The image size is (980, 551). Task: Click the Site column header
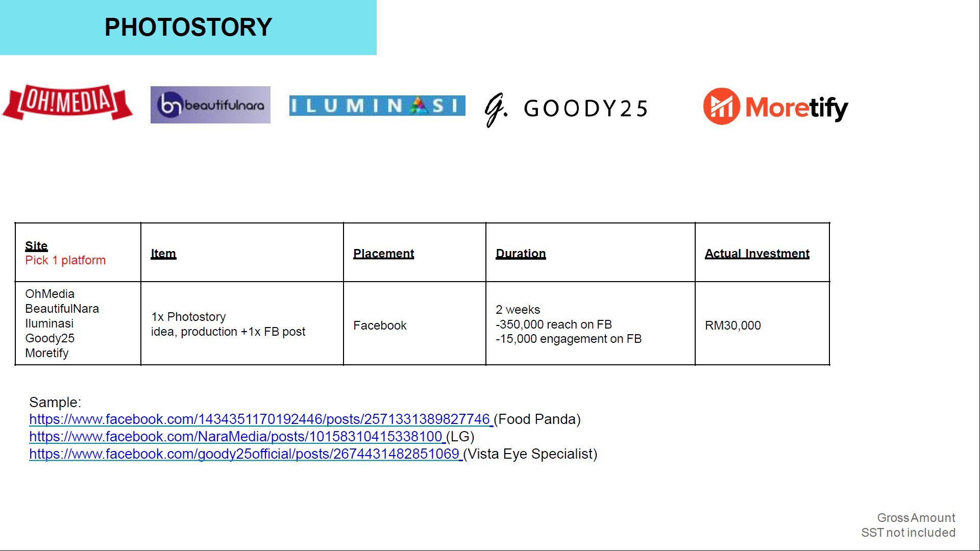36,245
